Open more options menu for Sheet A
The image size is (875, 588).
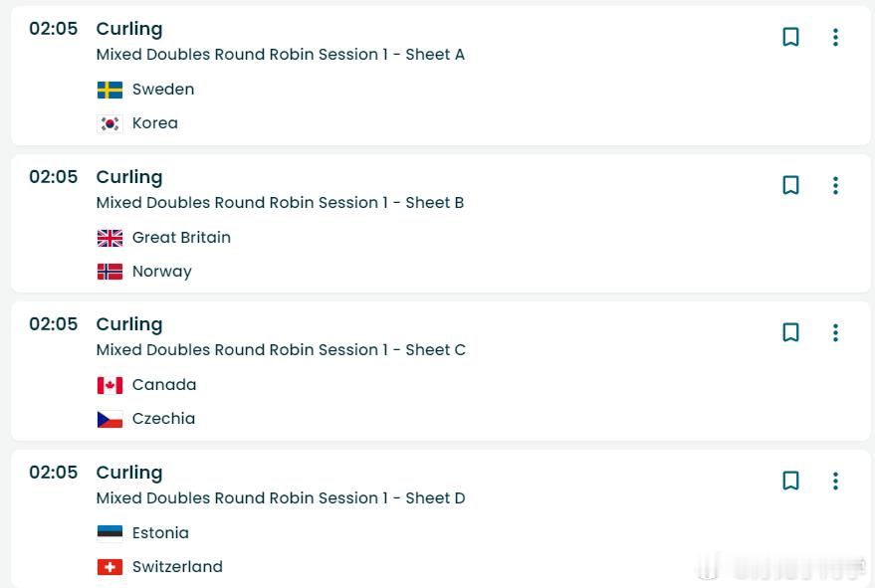tap(835, 38)
